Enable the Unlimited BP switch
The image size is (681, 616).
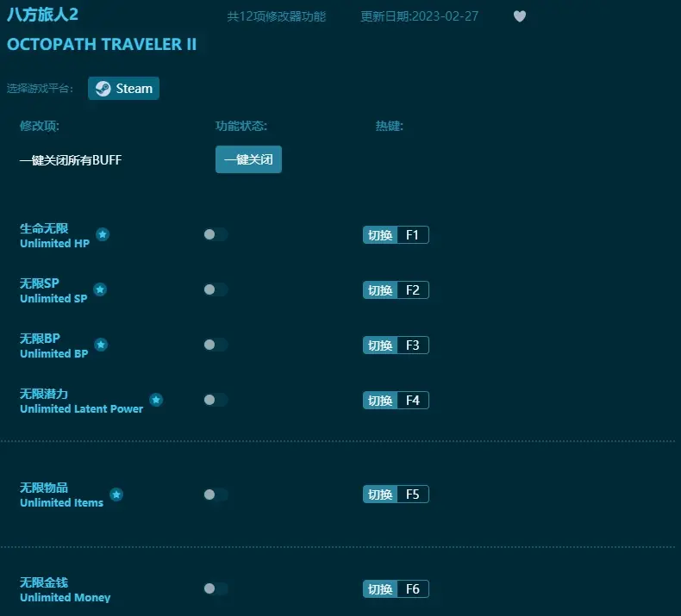point(216,345)
